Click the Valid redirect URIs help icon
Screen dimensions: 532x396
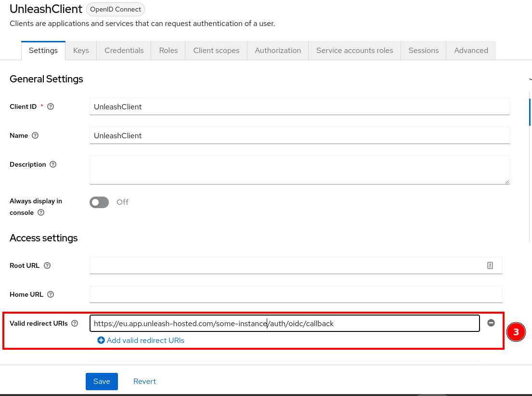[x=75, y=323]
